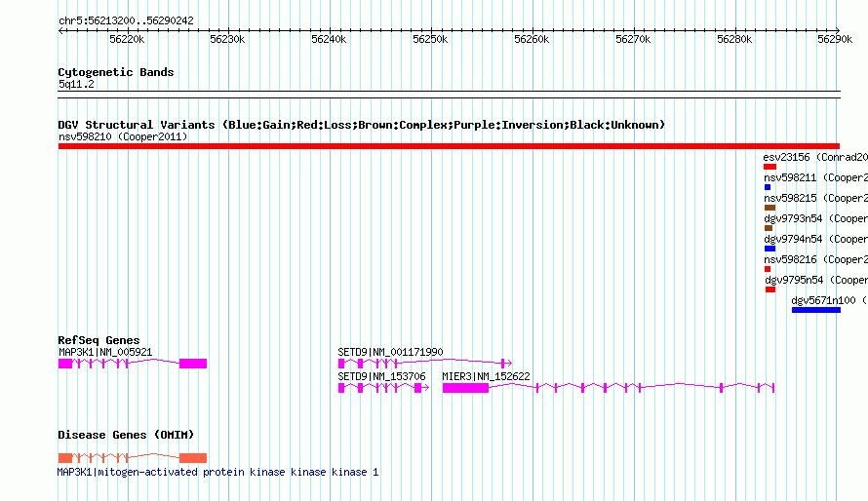Click the dgv9795n54 red loss marker

[x=770, y=289]
